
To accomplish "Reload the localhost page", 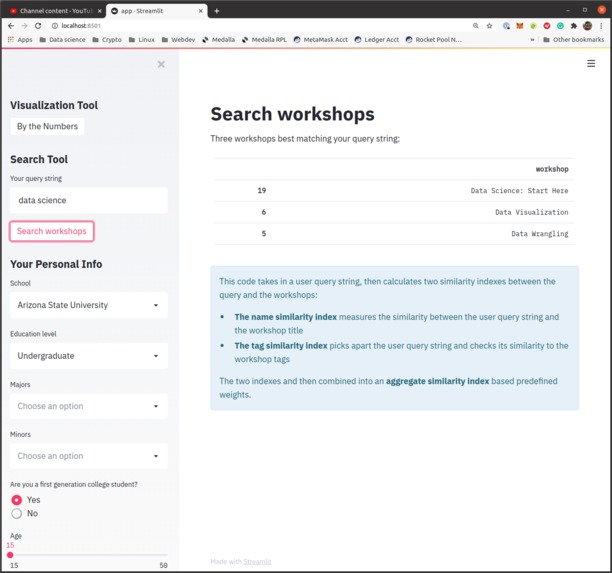I will point(38,26).
